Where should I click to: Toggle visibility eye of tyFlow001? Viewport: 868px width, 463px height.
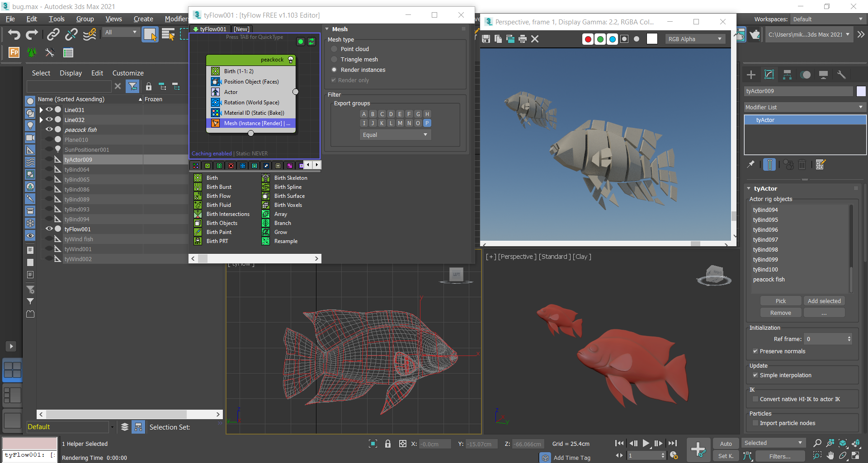pos(49,229)
